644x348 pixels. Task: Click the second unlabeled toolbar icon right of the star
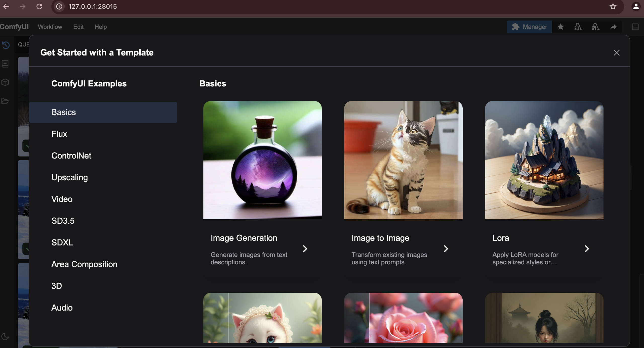coord(596,27)
